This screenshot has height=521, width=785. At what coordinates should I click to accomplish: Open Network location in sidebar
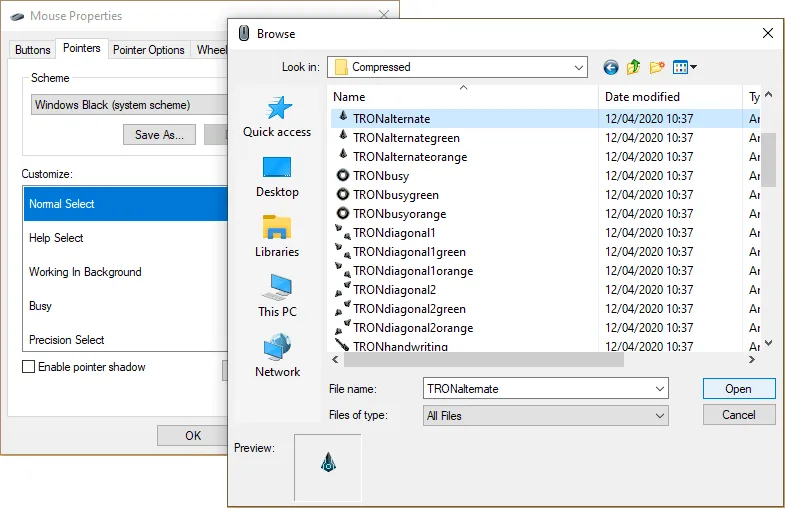click(277, 356)
